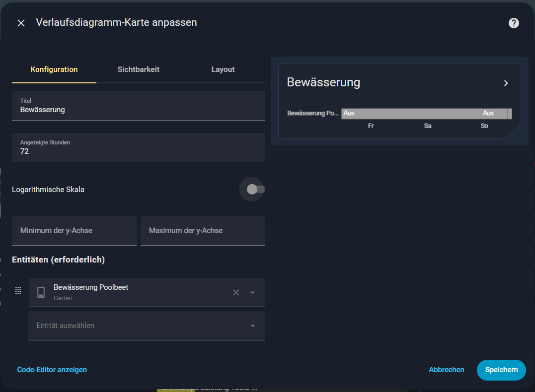
Task: Switch to the Sichtbarkeit tab
Action: pos(138,69)
